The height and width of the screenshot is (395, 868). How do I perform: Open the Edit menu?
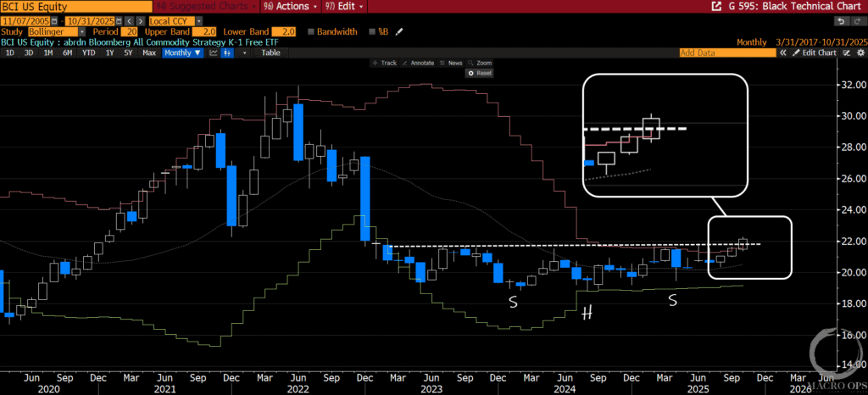(344, 6)
